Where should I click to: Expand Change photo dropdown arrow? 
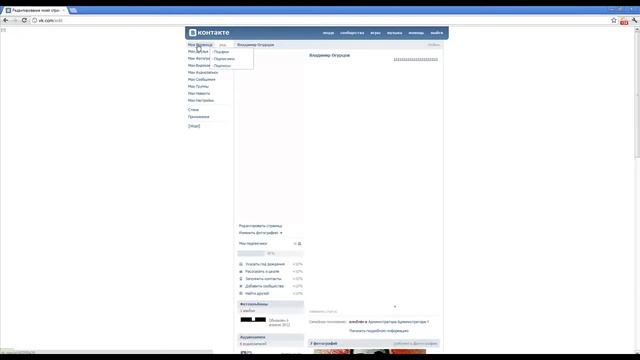pos(281,233)
